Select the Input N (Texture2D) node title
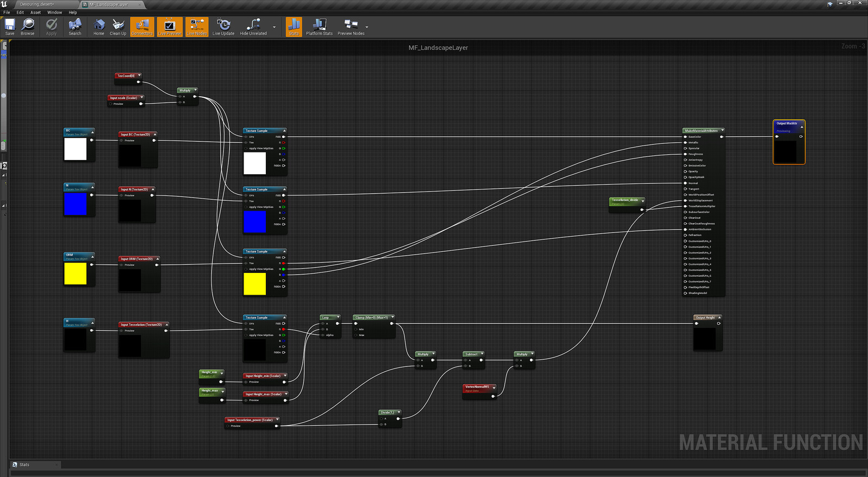This screenshot has height=477, width=868. (134, 189)
